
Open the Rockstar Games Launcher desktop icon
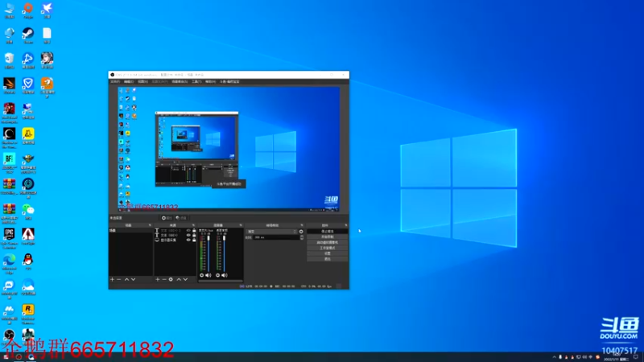point(28,314)
